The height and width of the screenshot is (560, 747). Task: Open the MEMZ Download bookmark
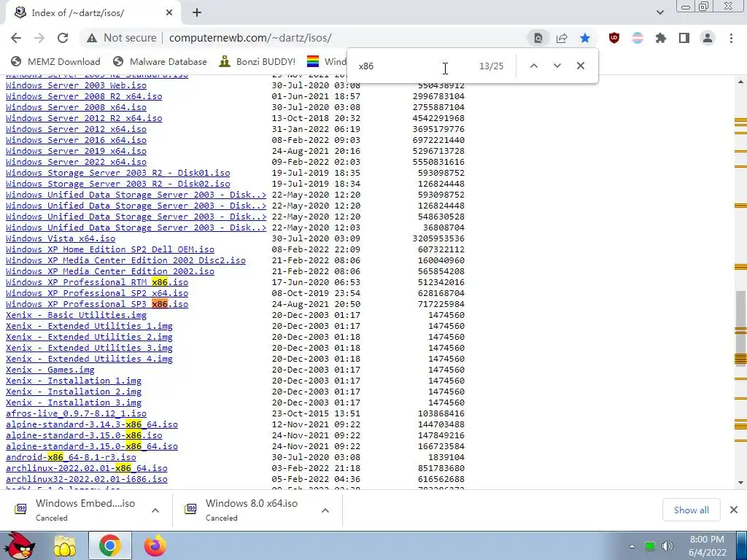(x=55, y=61)
